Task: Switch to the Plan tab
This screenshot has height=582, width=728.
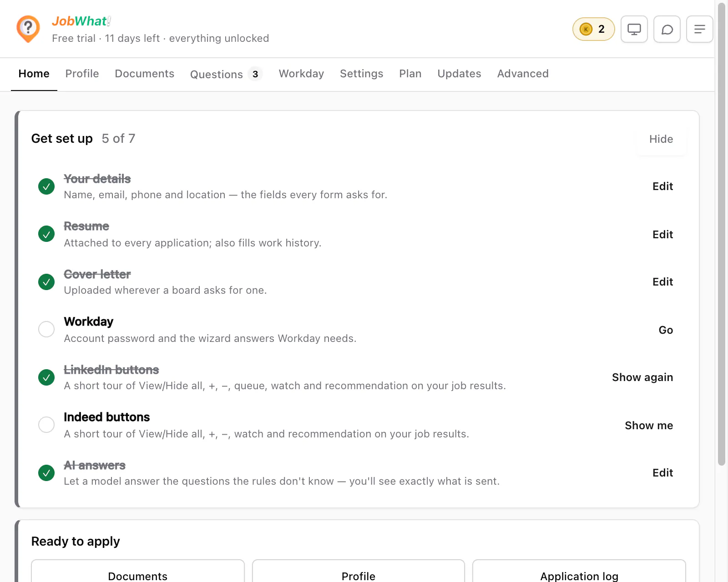Action: pyautogui.click(x=410, y=74)
